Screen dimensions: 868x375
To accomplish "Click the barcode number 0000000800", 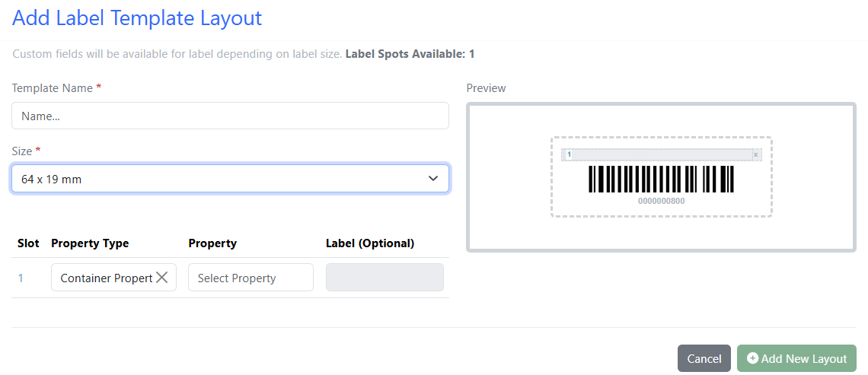I will coord(661,202).
